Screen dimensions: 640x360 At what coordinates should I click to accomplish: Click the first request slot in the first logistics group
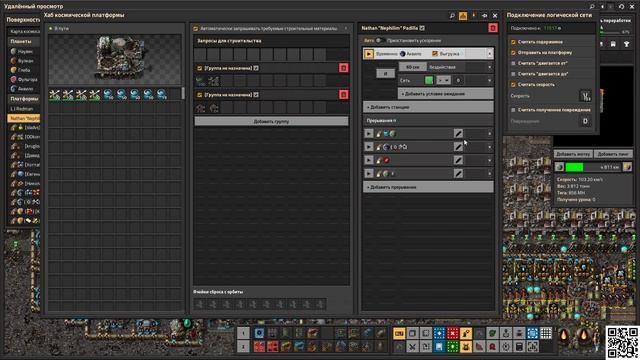200,81
